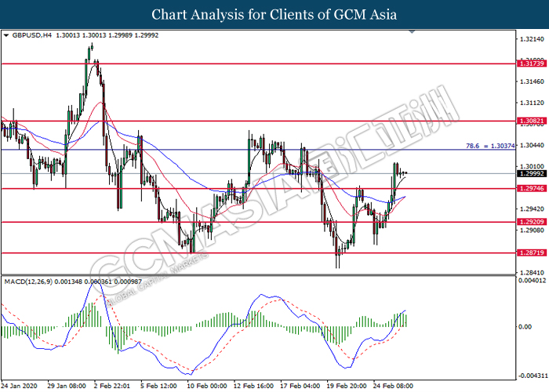Click the 78.6 = 1.30374 Fibonacci label
The image size is (549, 392).
click(490, 146)
